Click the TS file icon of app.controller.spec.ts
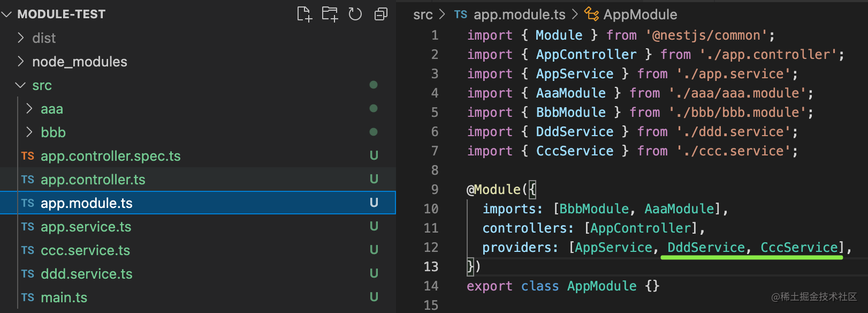Screen dimensions: 868x313 click(28, 156)
